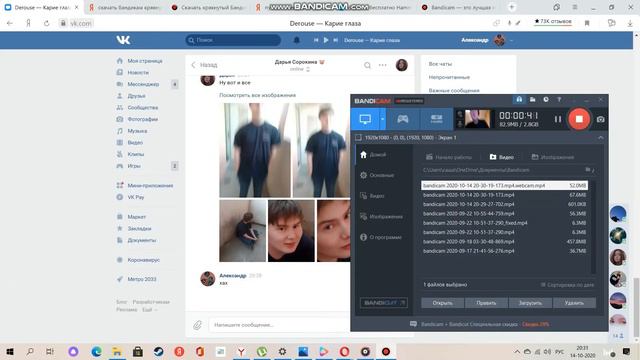
Task: Select file bandicam 2020-09-22 10-55-44-759.mp4
Action: coord(504,213)
